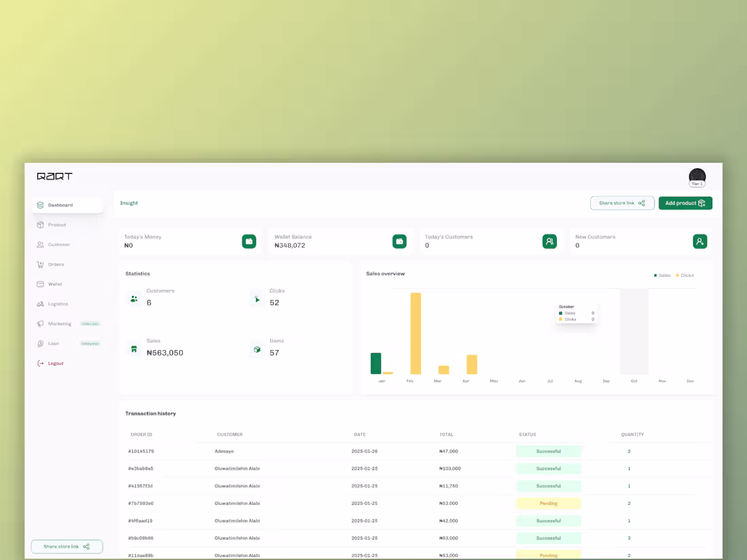Click the Today's Customers green icon
This screenshot has width=747, height=560.
pyautogui.click(x=549, y=242)
